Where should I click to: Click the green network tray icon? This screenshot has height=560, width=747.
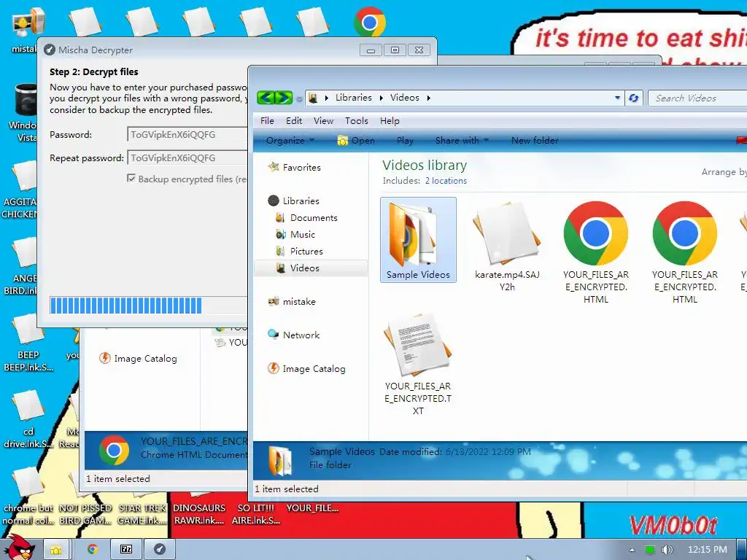tap(650, 550)
